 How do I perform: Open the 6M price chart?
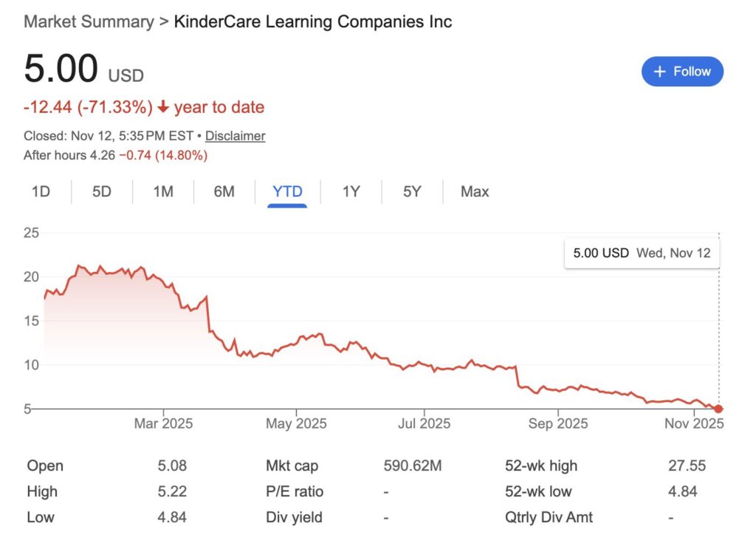[223, 191]
